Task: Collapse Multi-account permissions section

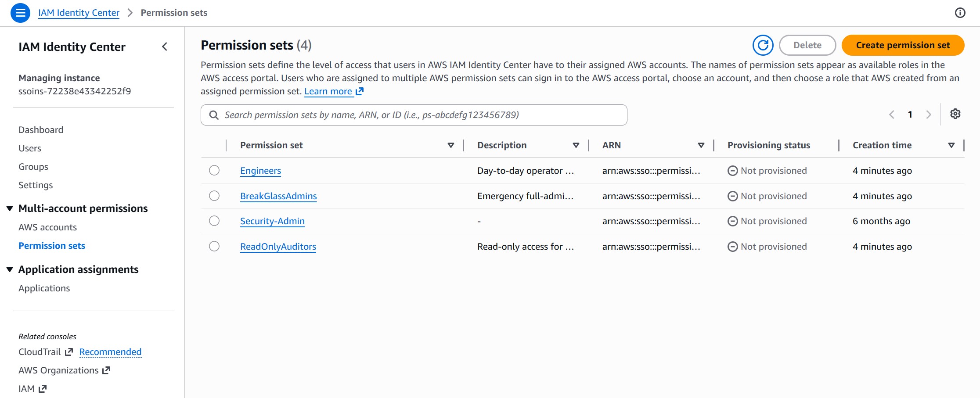Action: tap(10, 208)
